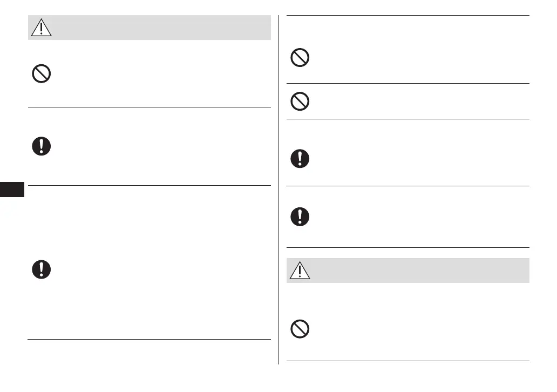557x392 pixels.
Task: Click the rule between the right column's exclamation icons
Action: coord(407,186)
